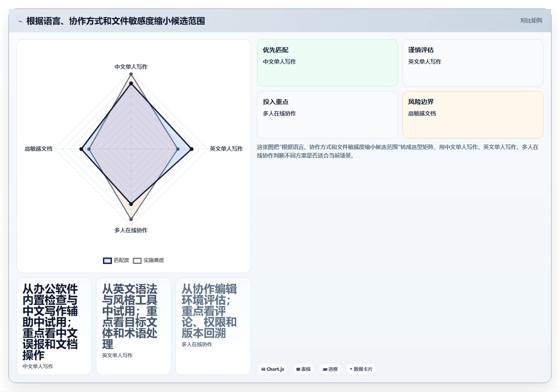
Task: Select the 进度 chip
Action: (x=330, y=369)
